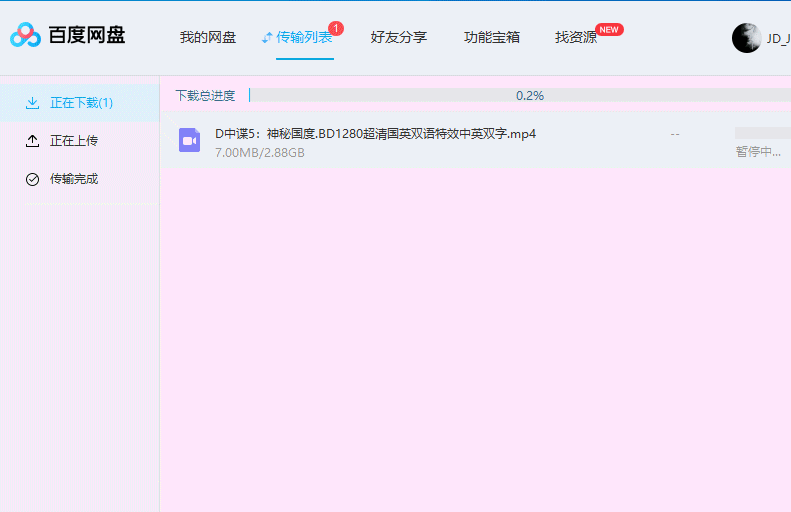
Task: Click the Baidu Netdisk cloud logo
Action: pos(25,35)
